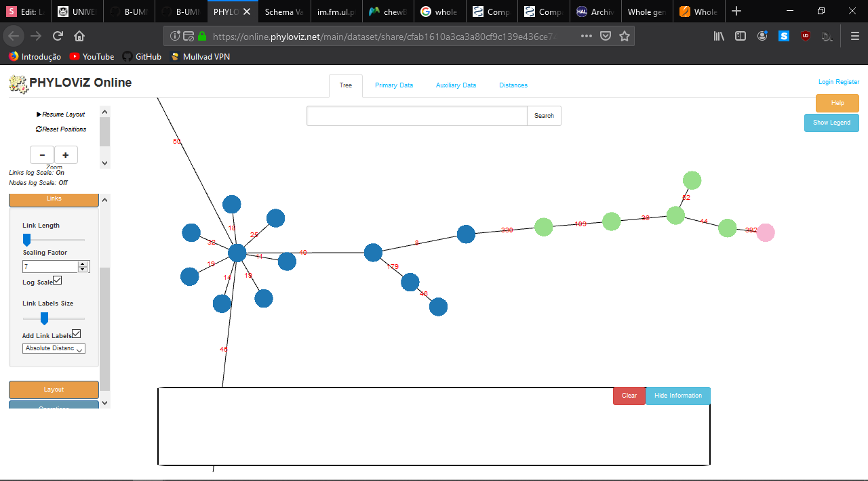Image resolution: width=868 pixels, height=481 pixels.
Task: Click Show Legend button
Action: 831,123
